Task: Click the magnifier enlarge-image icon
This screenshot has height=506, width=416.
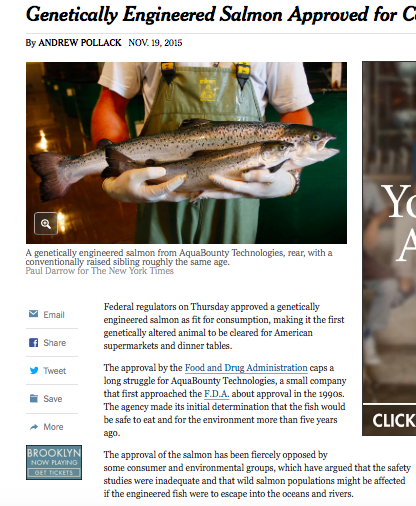Action: pos(46,223)
